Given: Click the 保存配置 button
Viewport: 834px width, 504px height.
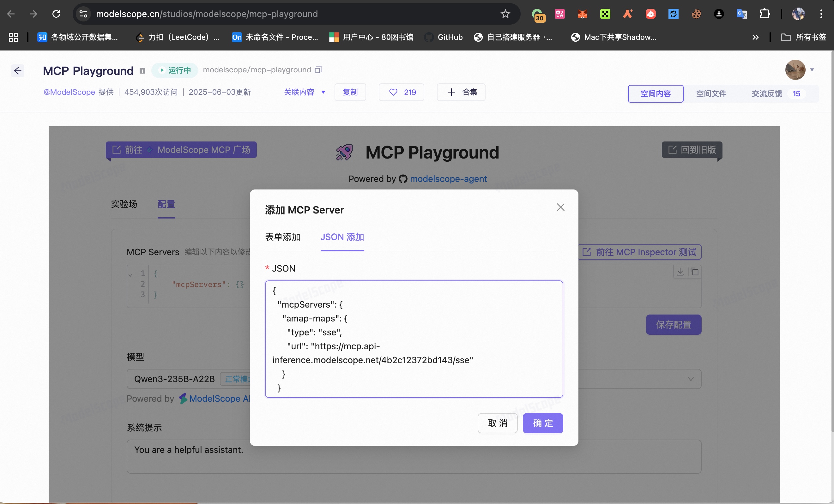Looking at the screenshot, I should click(674, 325).
